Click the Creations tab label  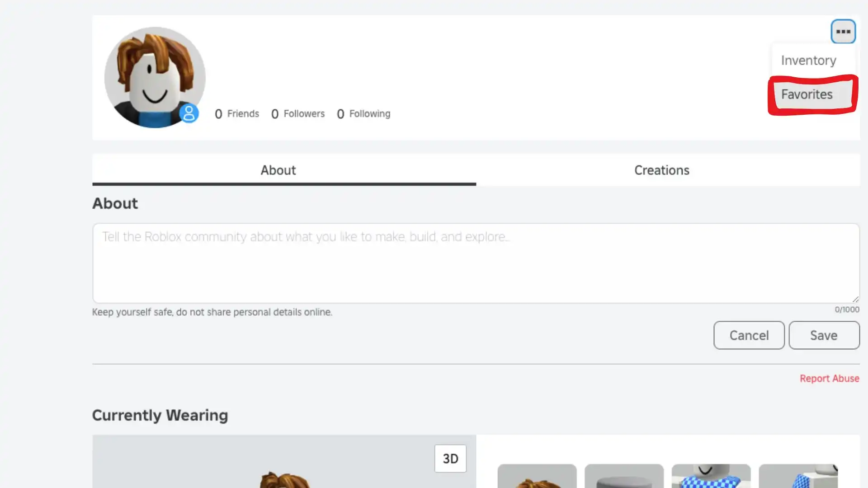point(662,170)
